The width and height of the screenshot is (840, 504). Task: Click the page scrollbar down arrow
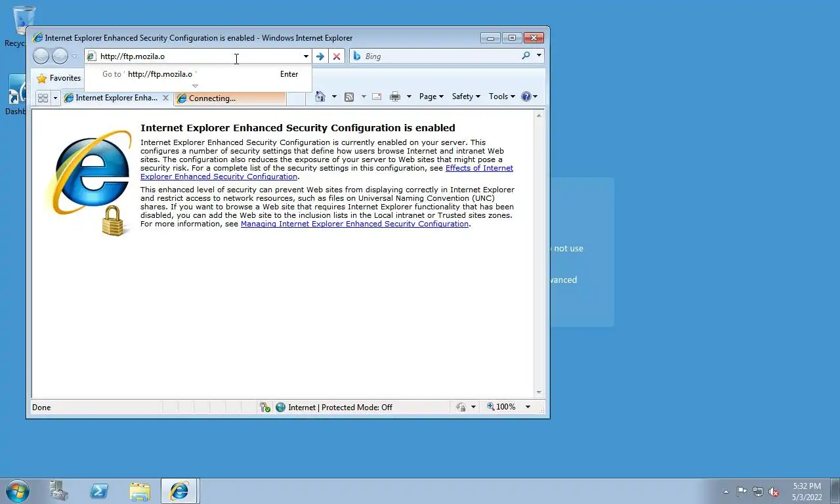539,392
